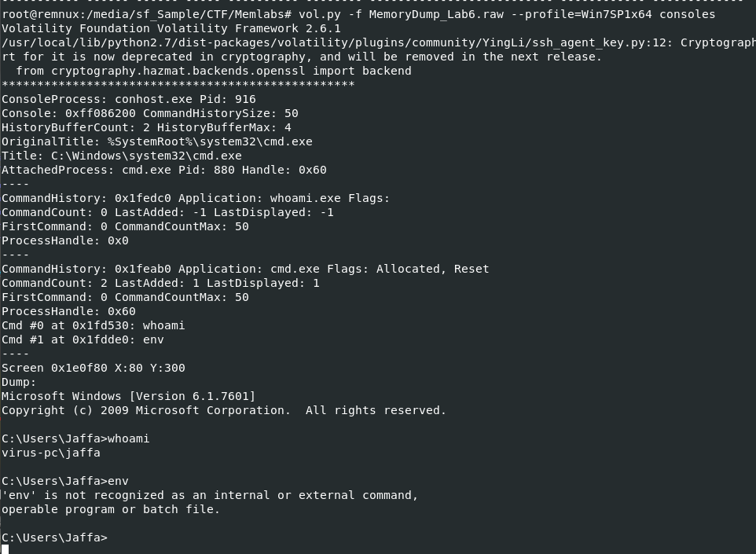Screen dimensions: 756x554
Task: Click the virus-pc\jaffa output line
Action: coord(51,453)
